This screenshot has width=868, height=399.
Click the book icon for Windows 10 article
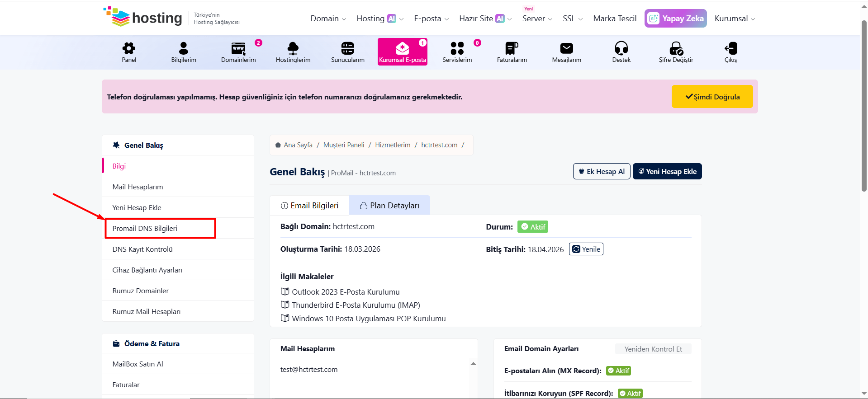pyautogui.click(x=285, y=318)
